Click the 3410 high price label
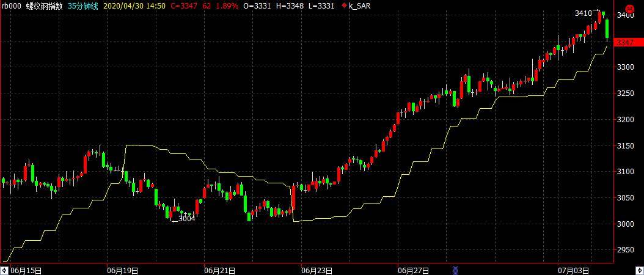Screen dimensions: 644x275 [584, 13]
